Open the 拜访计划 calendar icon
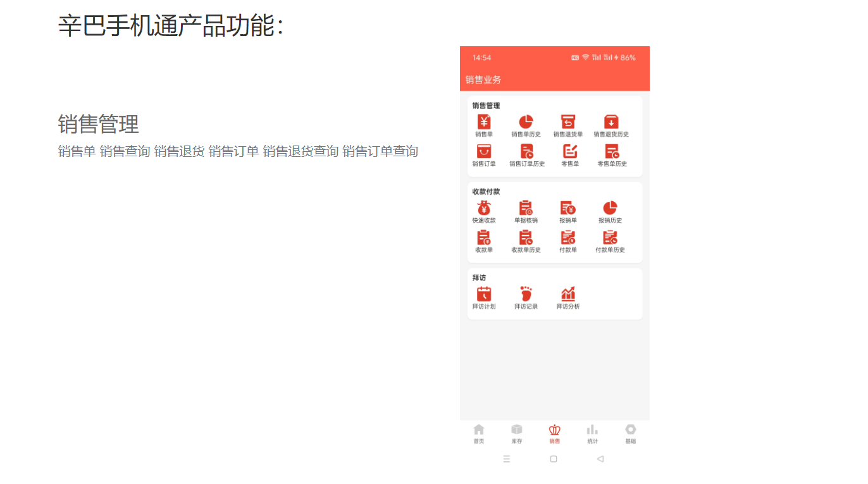The width and height of the screenshot is (868, 484). pyautogui.click(x=484, y=294)
